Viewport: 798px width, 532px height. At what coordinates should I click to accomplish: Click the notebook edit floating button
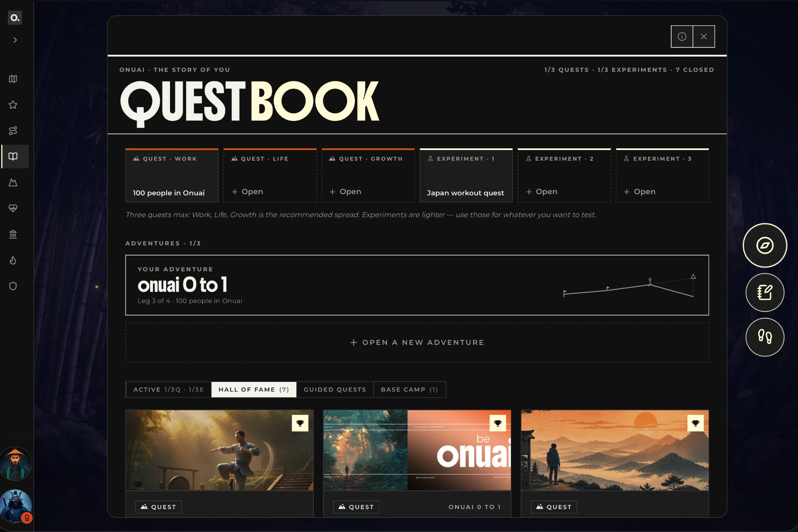click(765, 293)
